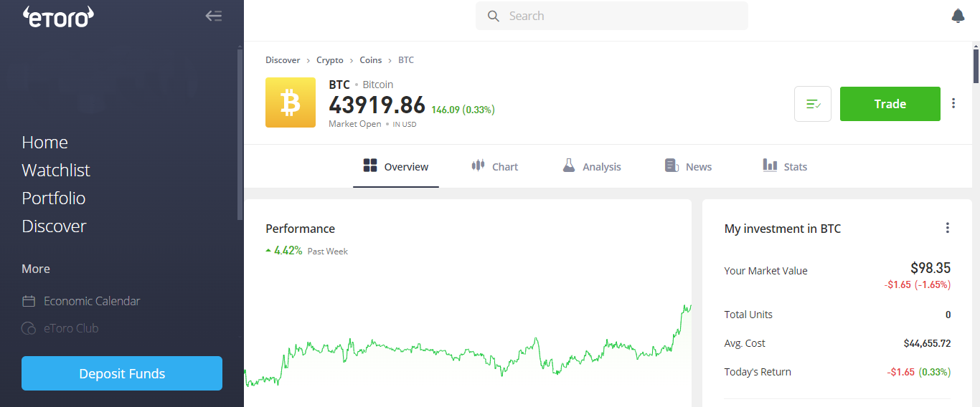Click the page vertical scrollbar
The width and height of the screenshot is (980, 407).
point(976,64)
